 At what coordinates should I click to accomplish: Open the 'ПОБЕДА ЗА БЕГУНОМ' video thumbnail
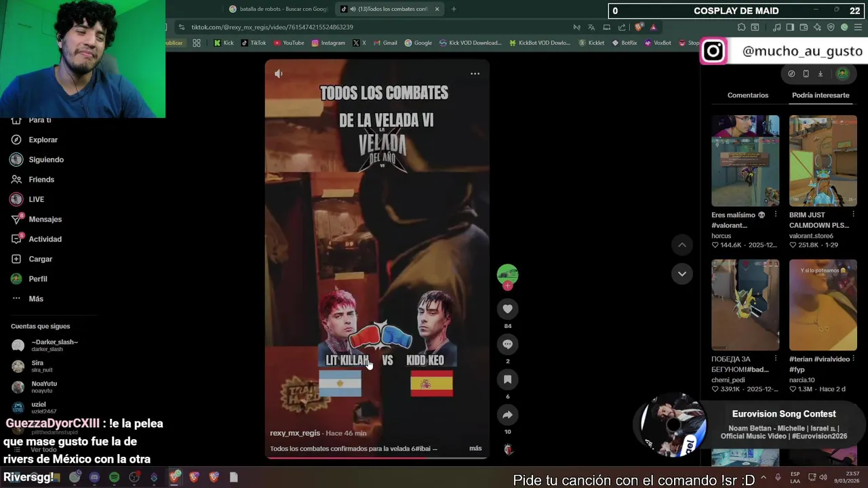pos(745,305)
